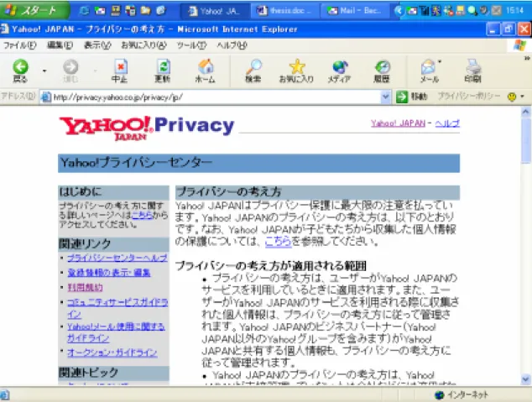
Task: Go back with the green 戻る arrow
Action: (x=20, y=70)
